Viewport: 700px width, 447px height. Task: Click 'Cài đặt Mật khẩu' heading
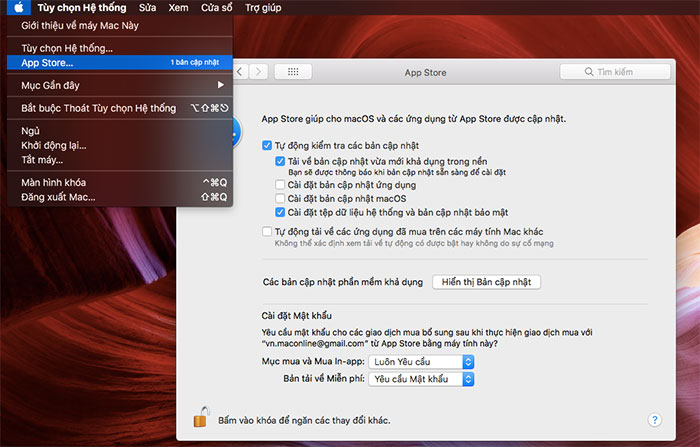coord(296,316)
